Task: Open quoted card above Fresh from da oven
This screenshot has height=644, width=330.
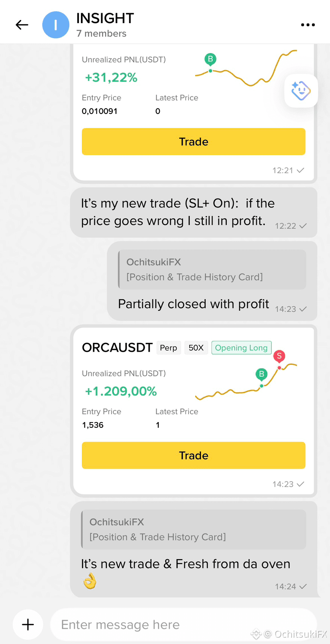Action: (194, 529)
